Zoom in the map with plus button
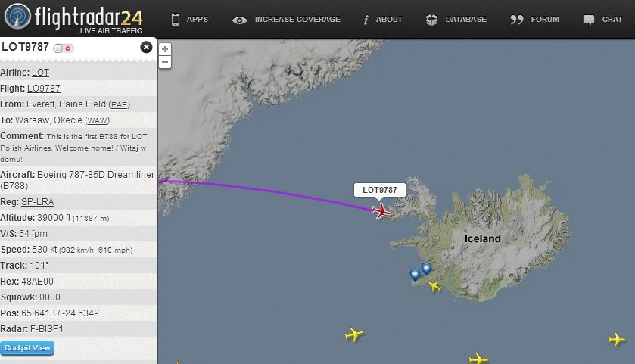This screenshot has width=635, height=364. click(x=165, y=49)
